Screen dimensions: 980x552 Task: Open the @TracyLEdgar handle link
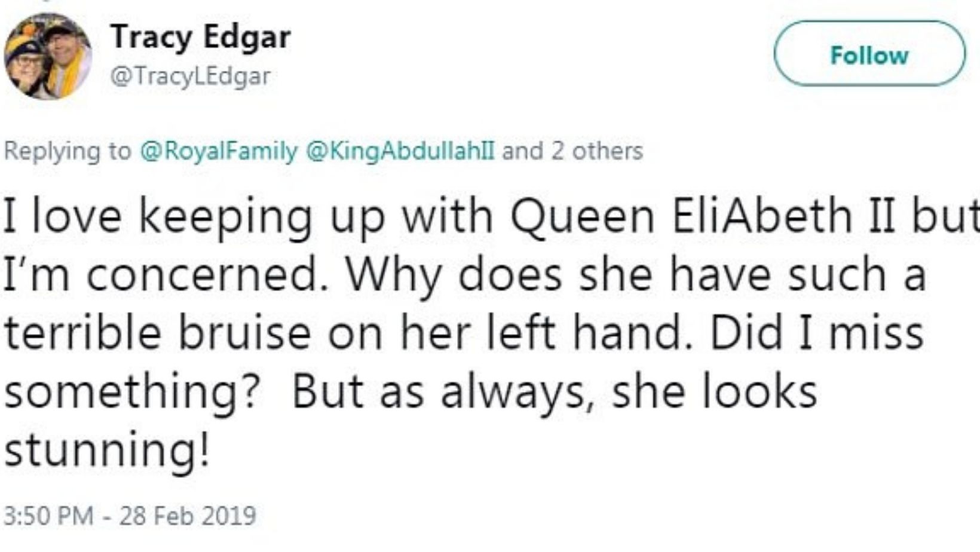pos(191,76)
